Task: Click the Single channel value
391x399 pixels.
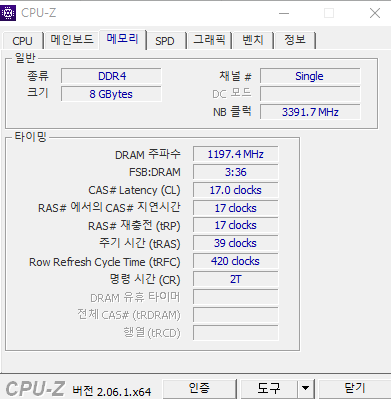Action: point(310,76)
